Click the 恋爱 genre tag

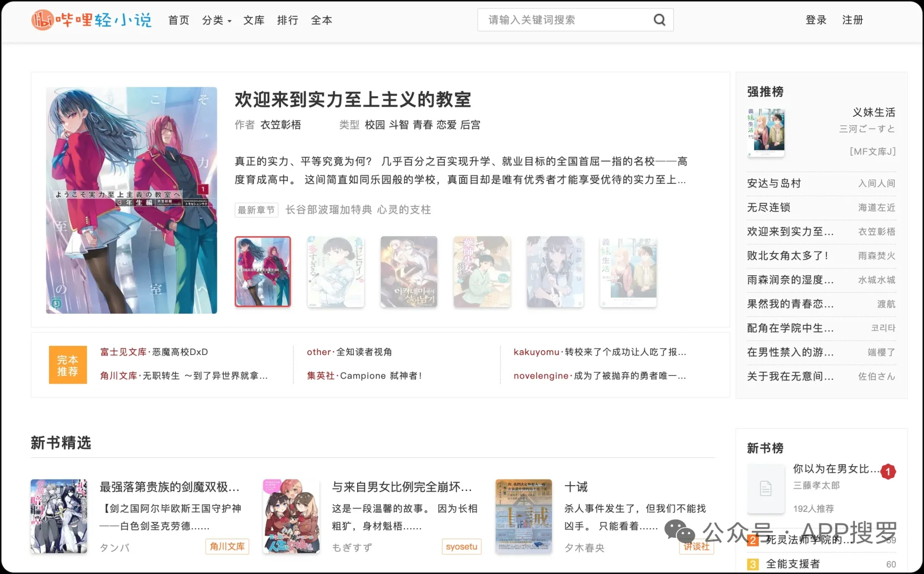tap(446, 125)
